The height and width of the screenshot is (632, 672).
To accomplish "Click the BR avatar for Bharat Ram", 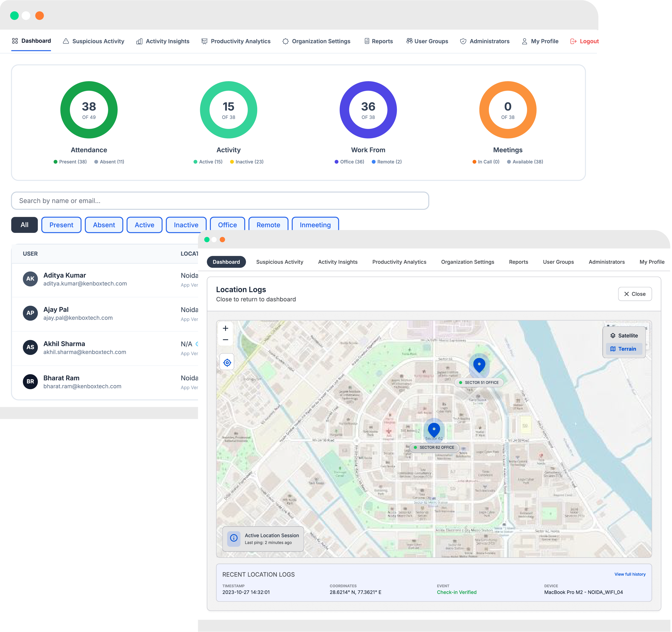I will click(30, 382).
